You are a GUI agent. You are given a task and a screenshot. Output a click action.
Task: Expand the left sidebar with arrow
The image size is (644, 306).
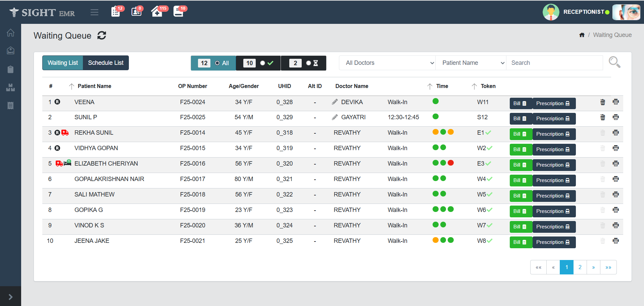click(10, 297)
